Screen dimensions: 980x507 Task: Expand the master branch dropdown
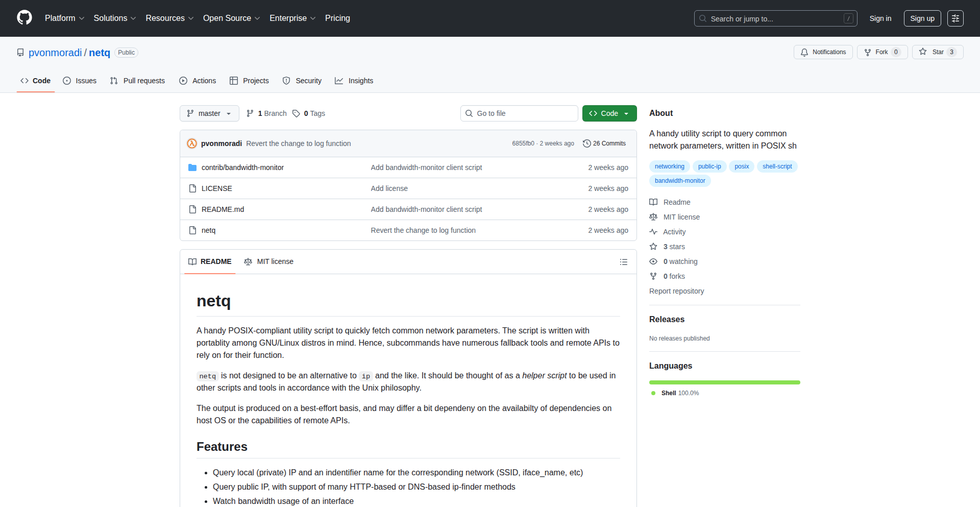(209, 113)
